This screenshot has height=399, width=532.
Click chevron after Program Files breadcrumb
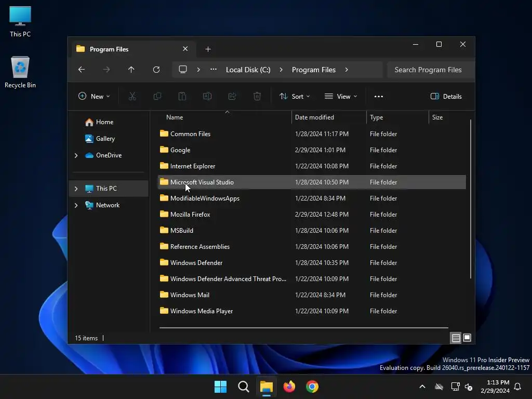(347, 70)
